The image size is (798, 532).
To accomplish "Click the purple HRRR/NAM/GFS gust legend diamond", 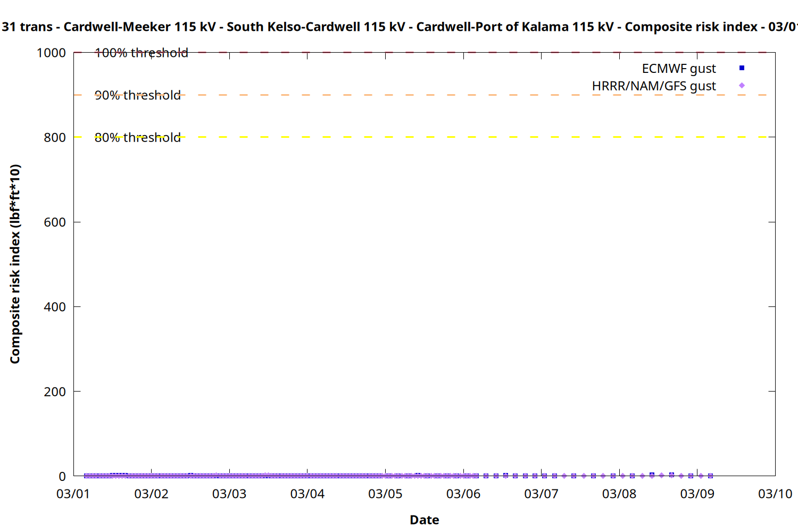I will point(742,86).
